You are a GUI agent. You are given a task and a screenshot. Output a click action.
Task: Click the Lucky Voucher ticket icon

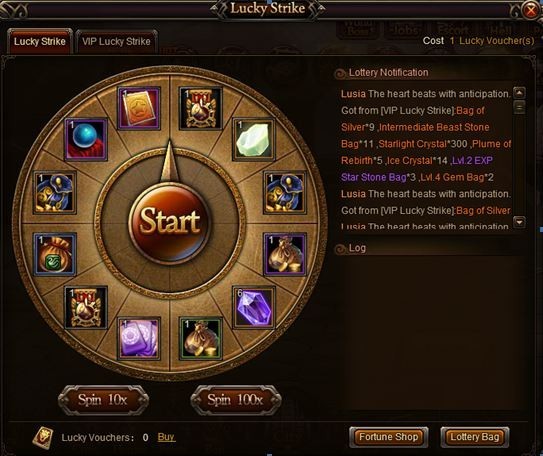(x=43, y=437)
